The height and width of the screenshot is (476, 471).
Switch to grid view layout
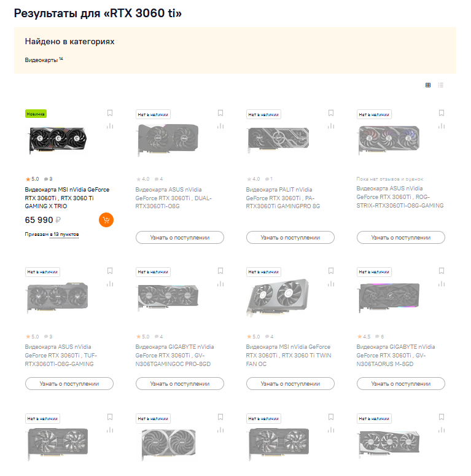coord(428,85)
